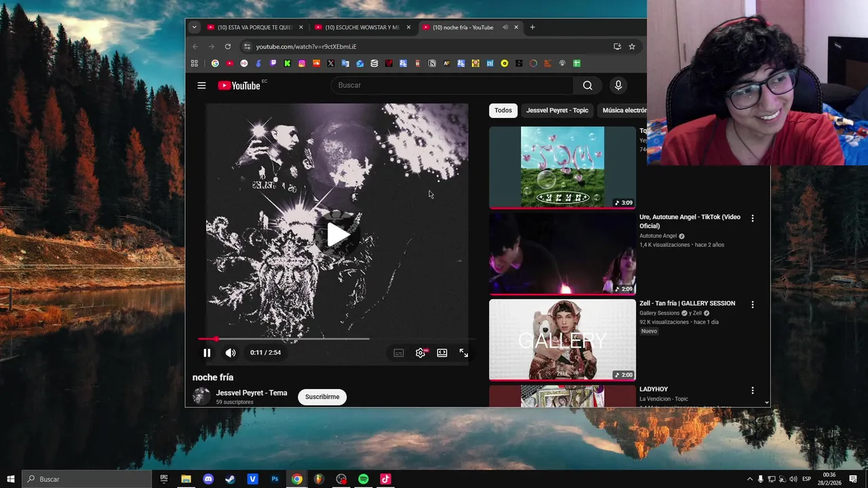This screenshot has width=868, height=488.
Task: Open the Zell - Tan fría | GALLERY SESSION title
Action: [687, 303]
